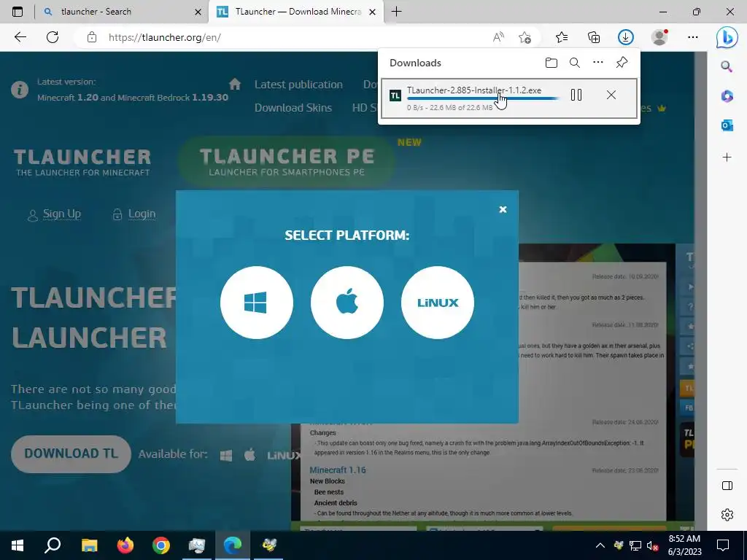
Task: Close the TLauncher tab
Action: tap(373, 12)
